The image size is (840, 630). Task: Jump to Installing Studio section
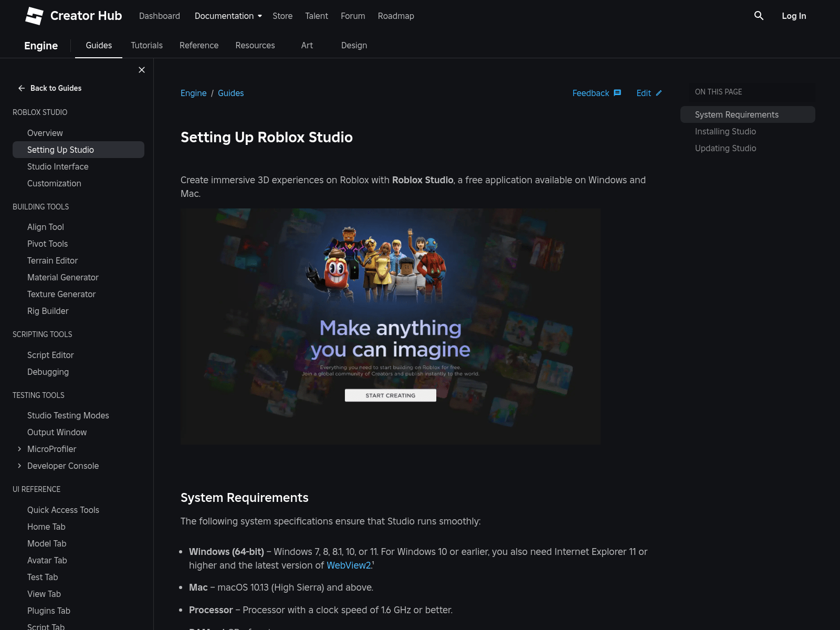(726, 131)
